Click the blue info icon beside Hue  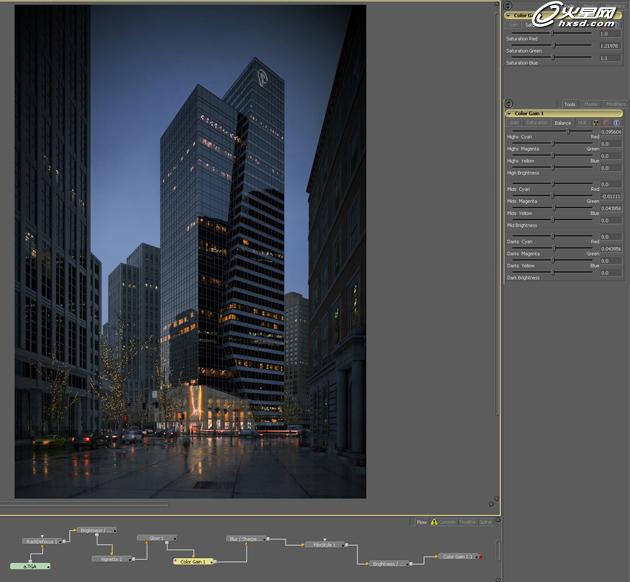[x=616, y=123]
